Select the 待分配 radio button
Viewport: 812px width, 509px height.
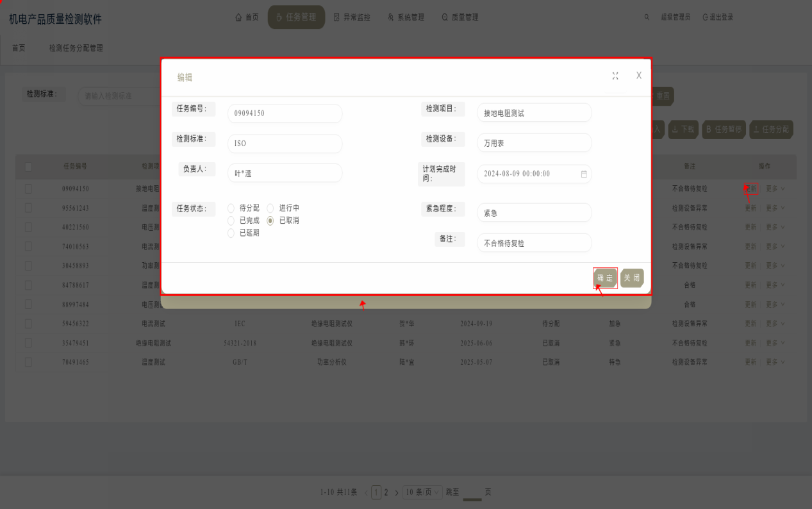tap(231, 208)
